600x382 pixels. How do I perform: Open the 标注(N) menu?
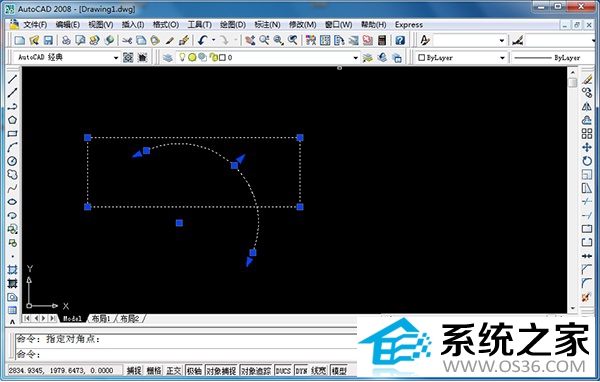click(267, 24)
